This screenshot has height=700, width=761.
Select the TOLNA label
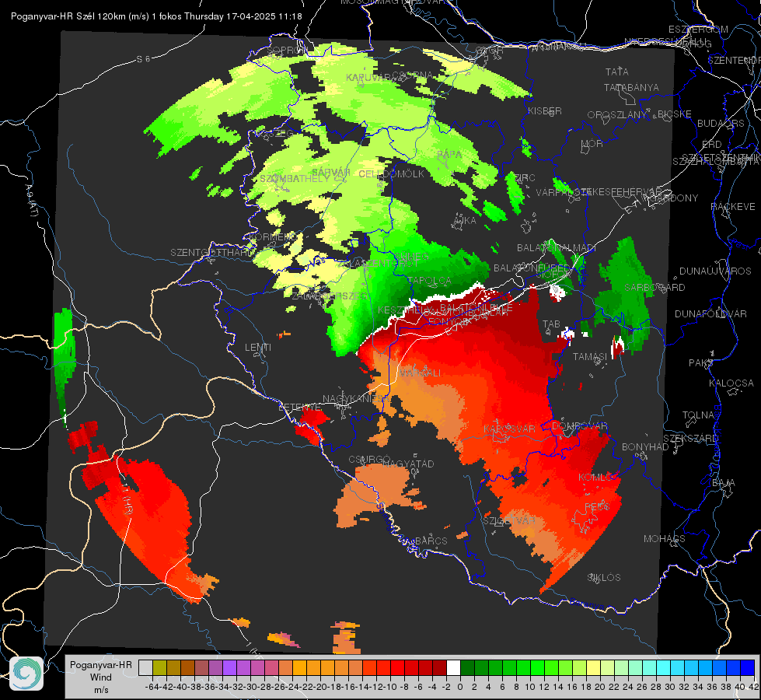coord(698,415)
